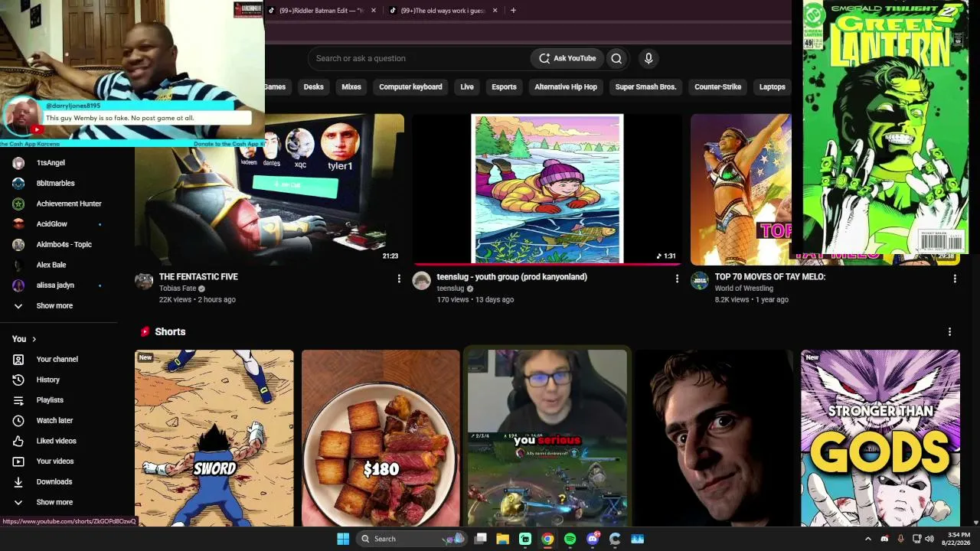Open options menu for teenslug video

click(677, 279)
